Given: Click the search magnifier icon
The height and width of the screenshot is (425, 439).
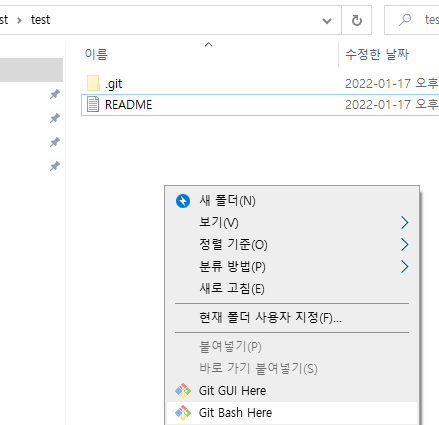Looking at the screenshot, I should [405, 20].
